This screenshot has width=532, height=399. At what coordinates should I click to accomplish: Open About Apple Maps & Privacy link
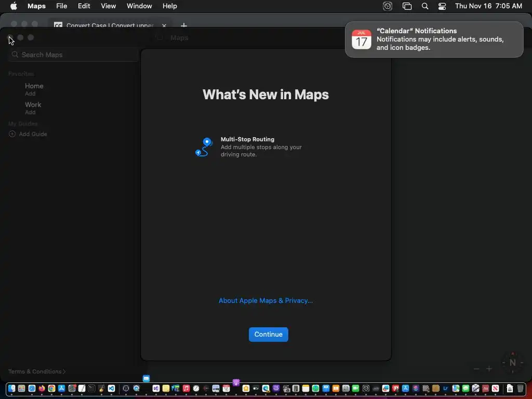pos(265,300)
